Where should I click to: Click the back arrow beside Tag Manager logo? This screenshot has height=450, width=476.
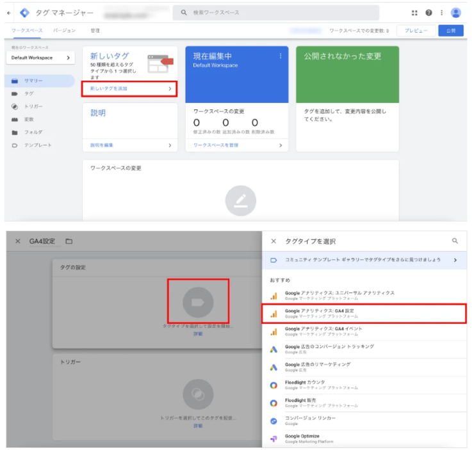(x=8, y=13)
